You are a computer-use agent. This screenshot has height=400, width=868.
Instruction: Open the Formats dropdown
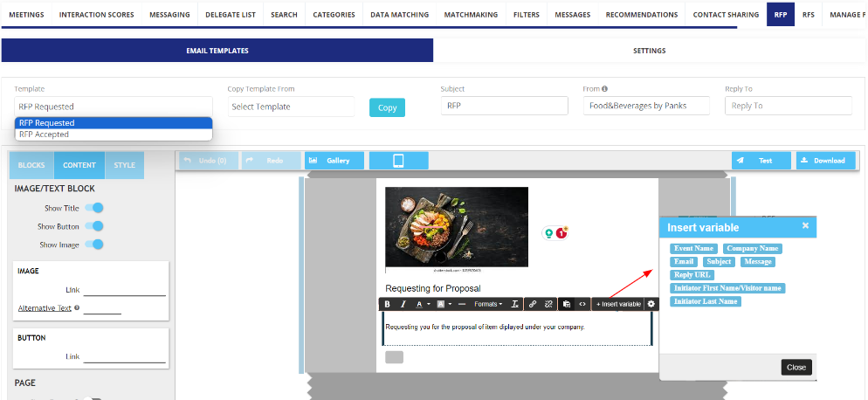[x=488, y=304]
